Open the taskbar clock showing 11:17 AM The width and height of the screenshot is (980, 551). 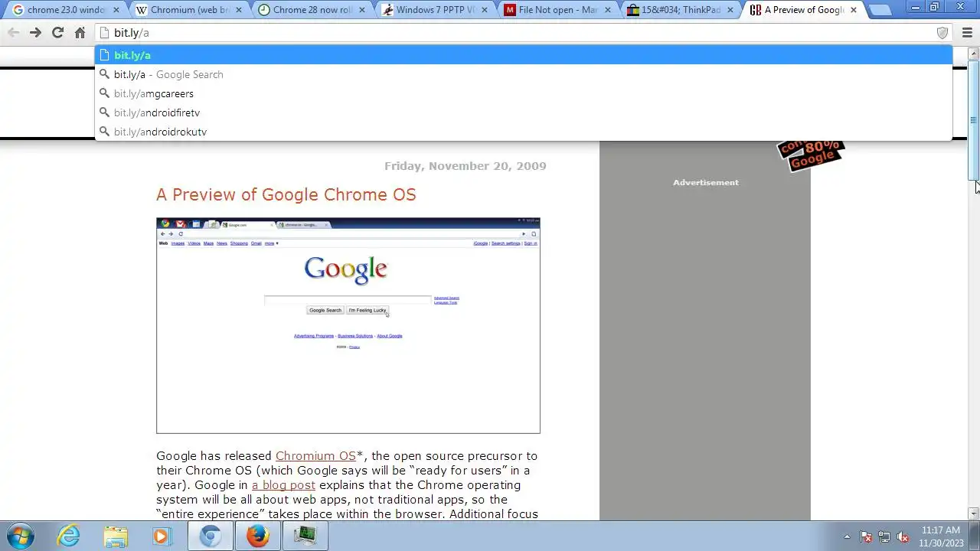(x=941, y=536)
